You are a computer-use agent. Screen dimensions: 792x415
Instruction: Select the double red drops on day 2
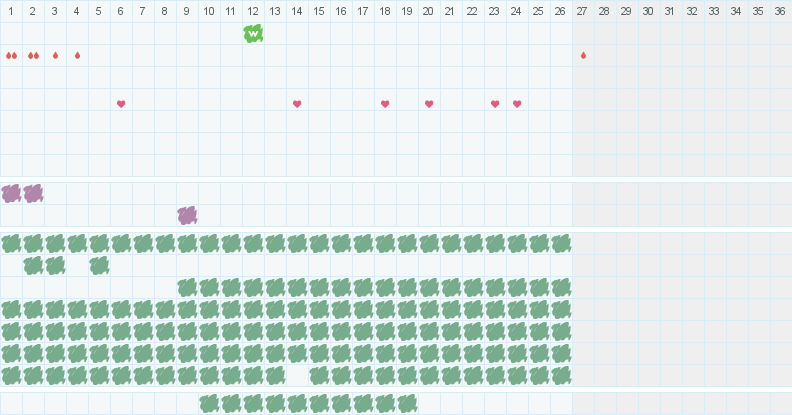[x=33, y=55]
